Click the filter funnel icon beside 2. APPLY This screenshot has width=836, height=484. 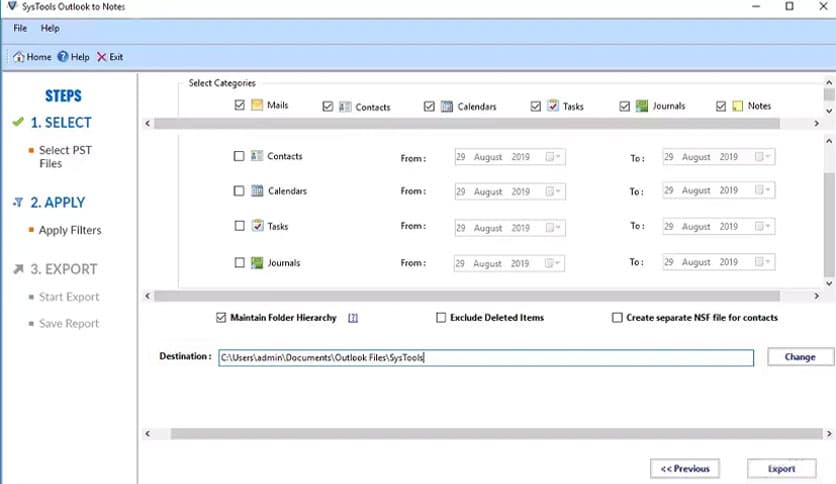point(18,203)
